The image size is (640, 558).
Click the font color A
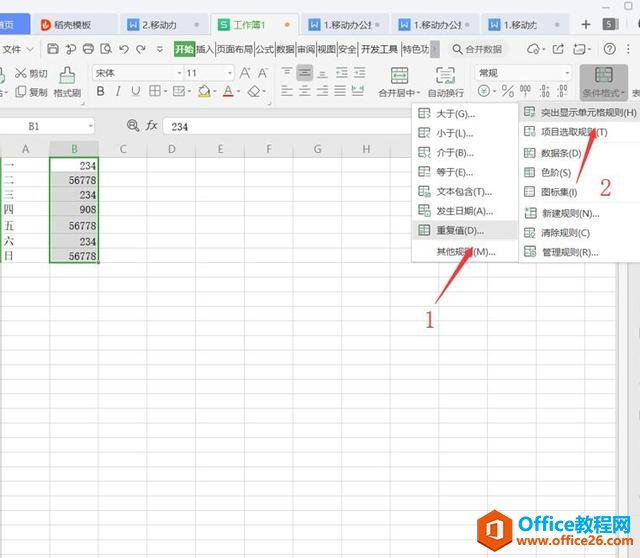pyautogui.click(x=228, y=91)
